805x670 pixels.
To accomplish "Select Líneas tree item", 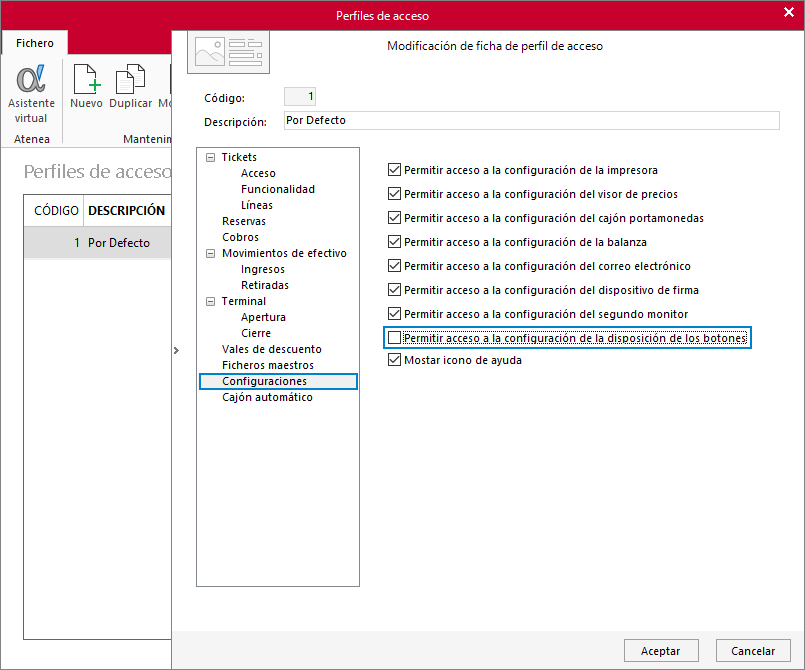I will pyautogui.click(x=257, y=205).
